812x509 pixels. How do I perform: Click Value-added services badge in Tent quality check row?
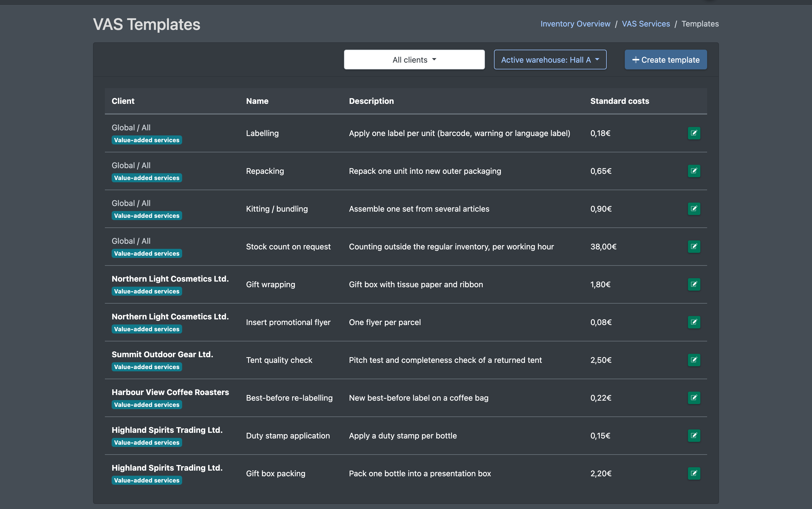[x=147, y=367]
